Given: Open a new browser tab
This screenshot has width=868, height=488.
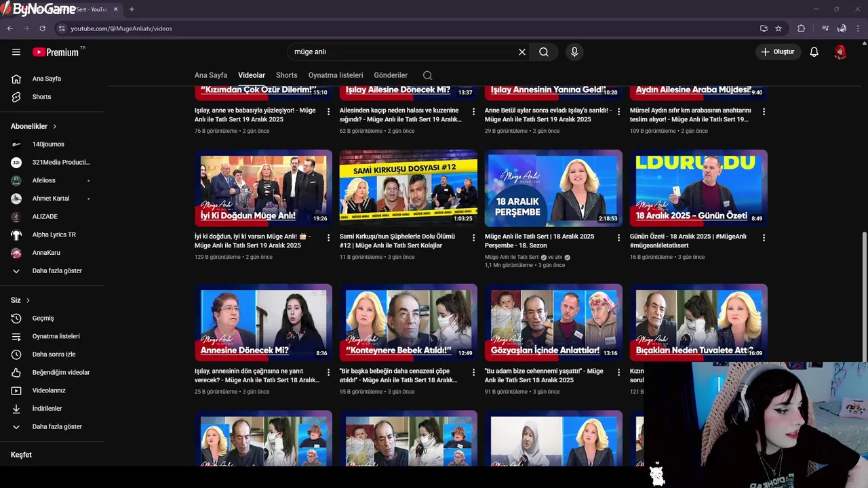Looking at the screenshot, I should point(132,9).
